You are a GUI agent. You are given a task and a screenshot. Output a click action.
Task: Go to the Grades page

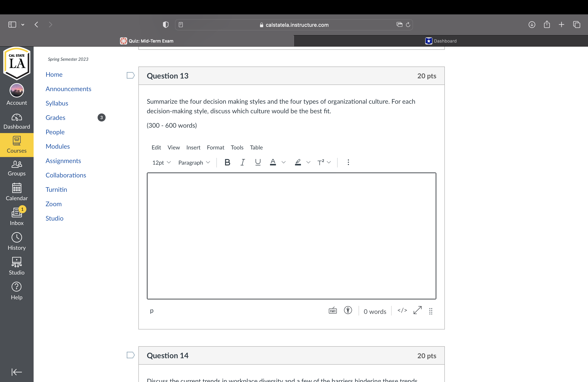pos(55,117)
